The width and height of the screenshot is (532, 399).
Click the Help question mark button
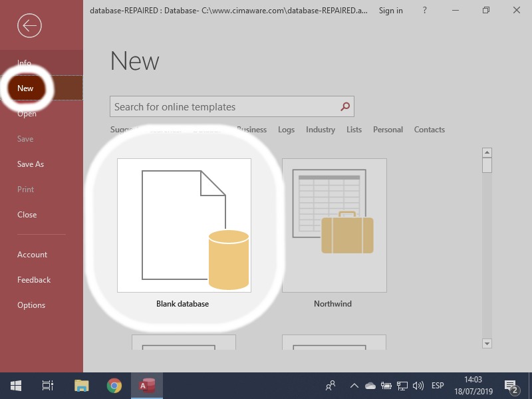pos(424,11)
